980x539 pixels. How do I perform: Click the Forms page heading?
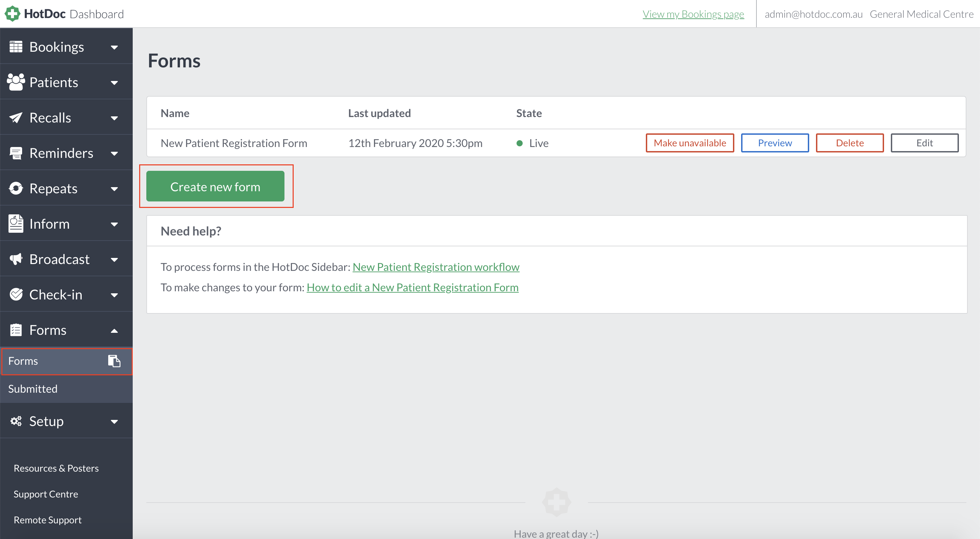pyautogui.click(x=174, y=61)
